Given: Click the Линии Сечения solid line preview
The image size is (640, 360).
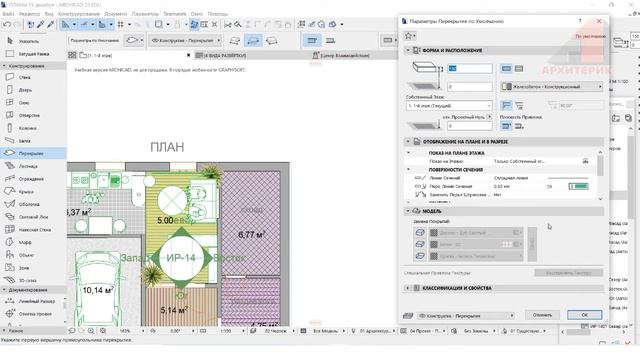Looking at the screenshot, I should [568, 178].
